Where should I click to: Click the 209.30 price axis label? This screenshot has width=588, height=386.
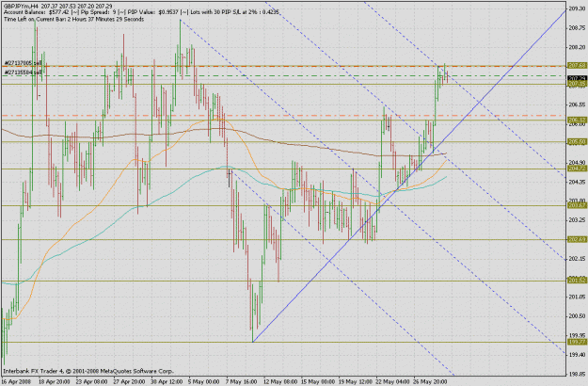[x=577, y=8]
